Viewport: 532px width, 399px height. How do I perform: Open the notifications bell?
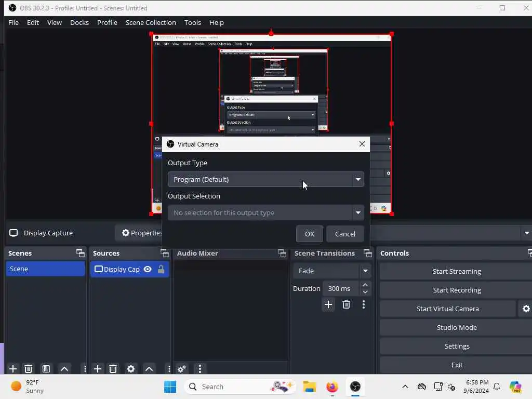497,387
